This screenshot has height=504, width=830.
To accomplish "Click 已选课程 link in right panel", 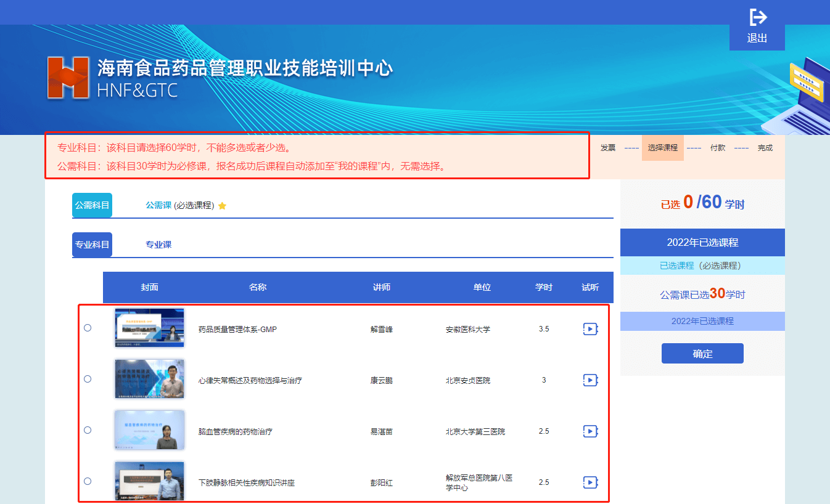I will pyautogui.click(x=676, y=266).
